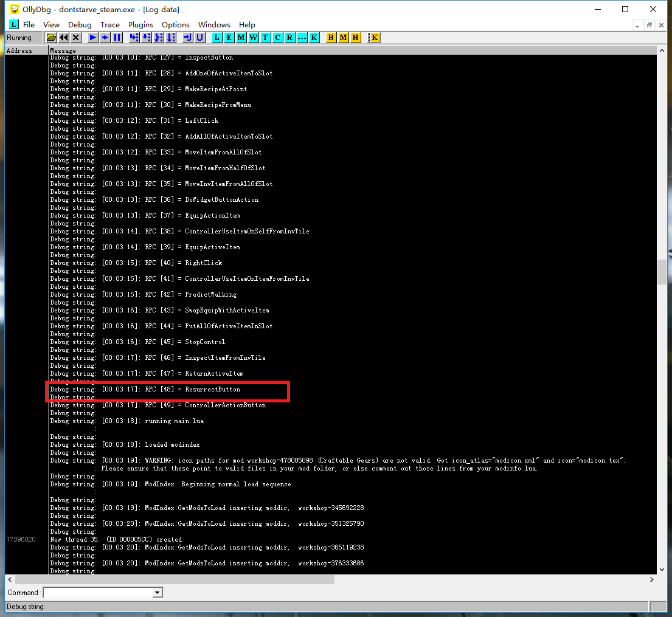Image resolution: width=672 pixels, height=617 pixels.
Task: Show Threads with T button
Action: (x=265, y=38)
